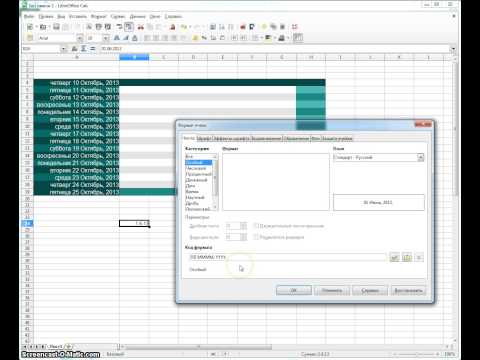Apply the currency number format icon
The image size is (480, 360).
(195, 38)
